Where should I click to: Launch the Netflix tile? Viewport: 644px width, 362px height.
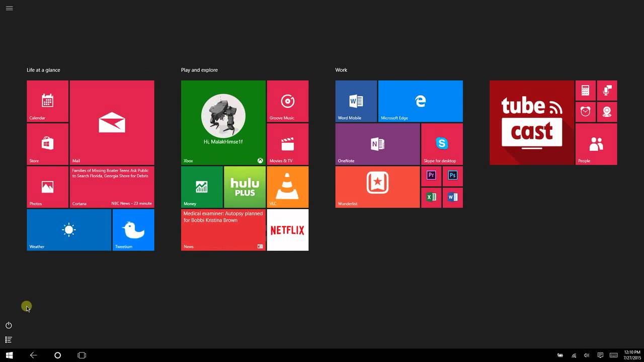pos(287,230)
